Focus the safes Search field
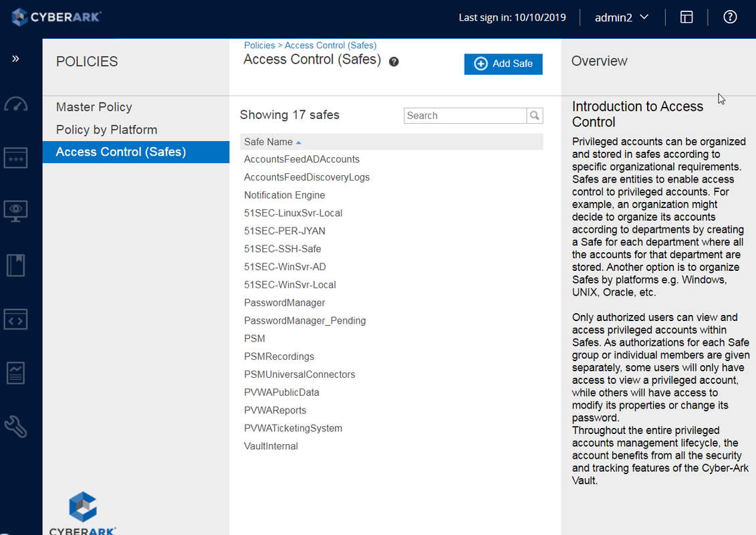 click(465, 116)
